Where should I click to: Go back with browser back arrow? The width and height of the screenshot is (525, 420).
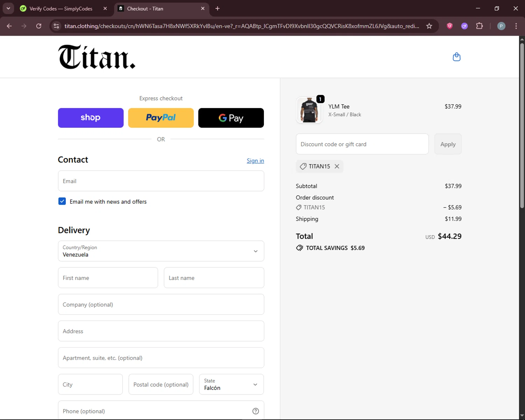tap(9, 26)
